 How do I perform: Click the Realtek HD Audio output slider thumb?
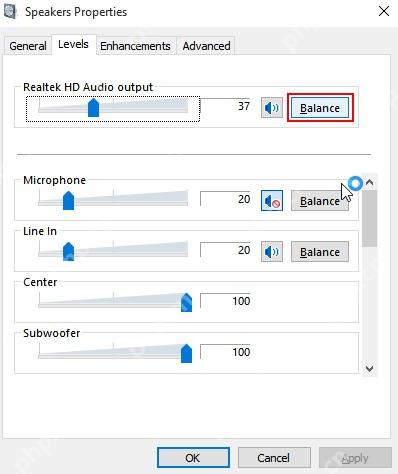coord(93,107)
